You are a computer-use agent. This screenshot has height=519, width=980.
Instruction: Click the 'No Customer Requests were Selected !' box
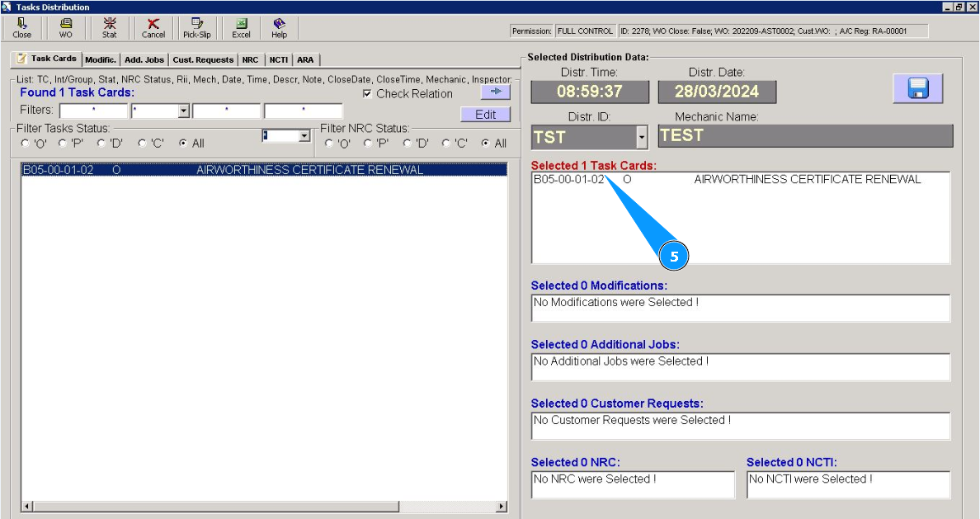click(x=741, y=426)
